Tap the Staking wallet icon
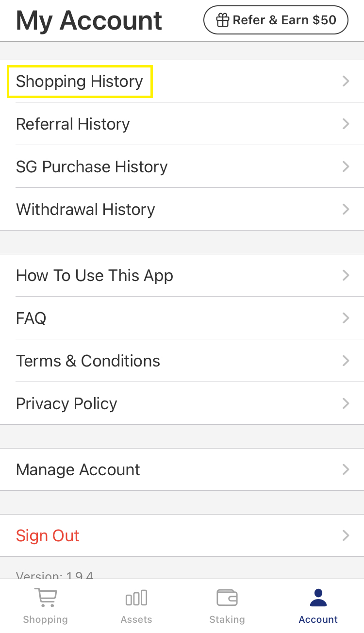 coord(227,598)
